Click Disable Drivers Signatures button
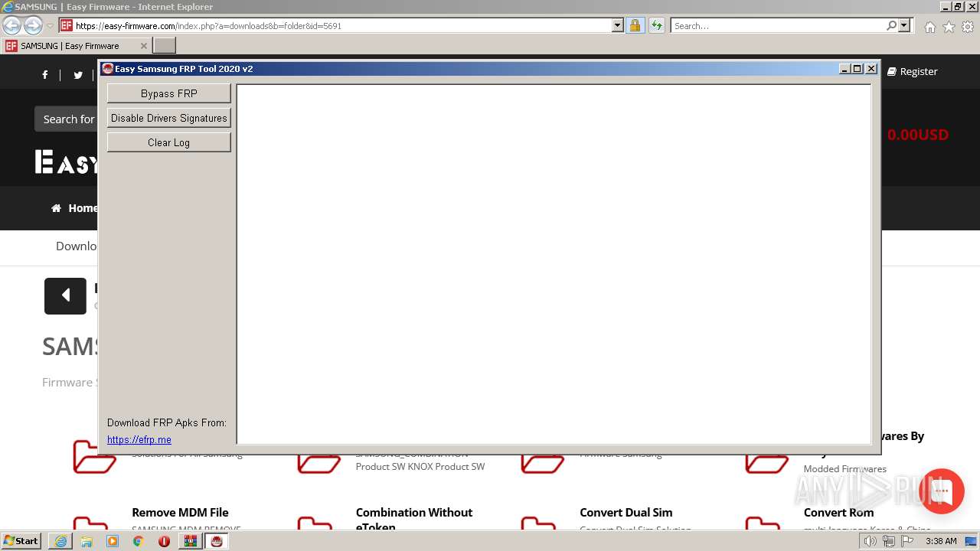This screenshot has height=551, width=980. coord(168,118)
